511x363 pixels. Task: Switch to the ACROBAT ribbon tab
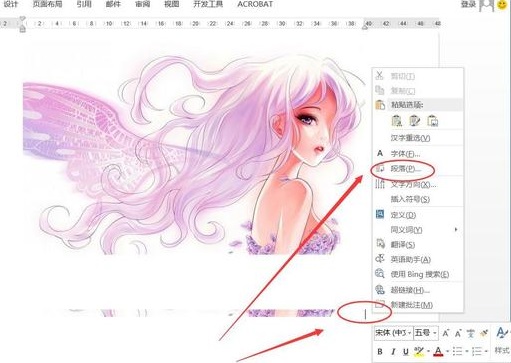(x=255, y=4)
